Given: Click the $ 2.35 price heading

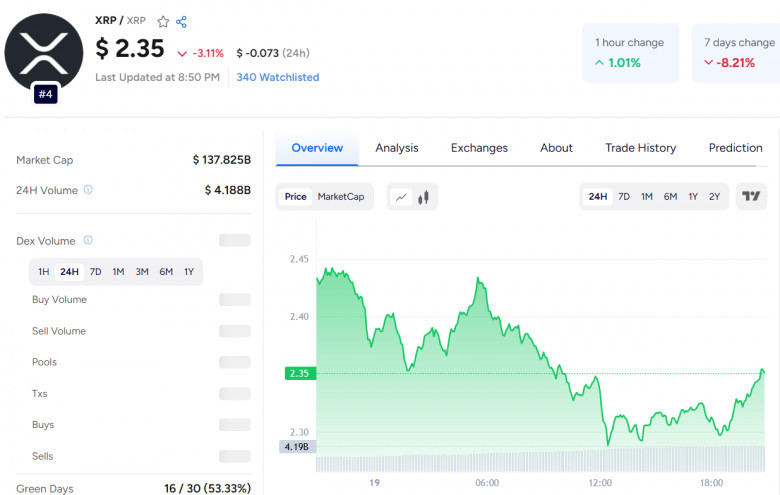Looking at the screenshot, I should coord(130,48).
